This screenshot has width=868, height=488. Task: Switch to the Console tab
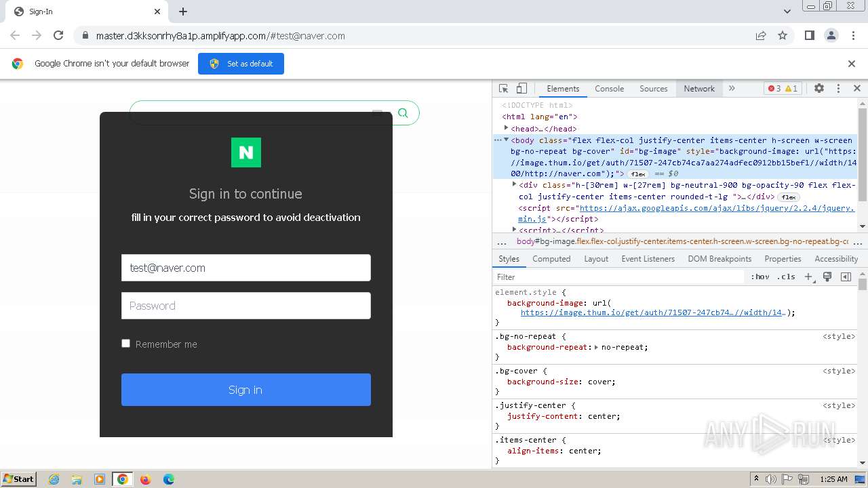pyautogui.click(x=609, y=89)
